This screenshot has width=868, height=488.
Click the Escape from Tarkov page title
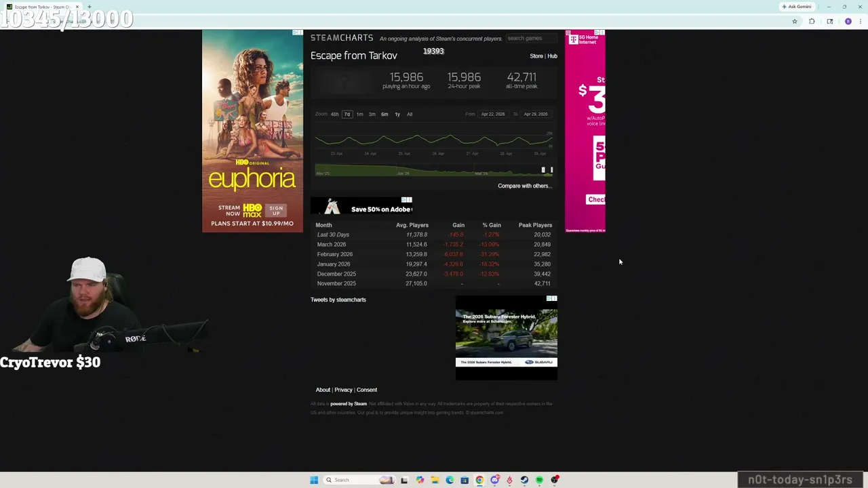pyautogui.click(x=354, y=56)
